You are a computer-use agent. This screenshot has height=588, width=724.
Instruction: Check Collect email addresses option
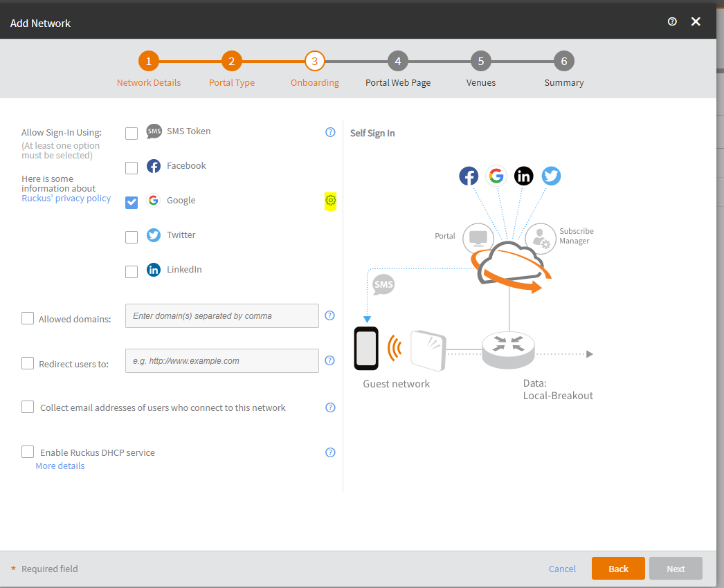[x=28, y=407]
